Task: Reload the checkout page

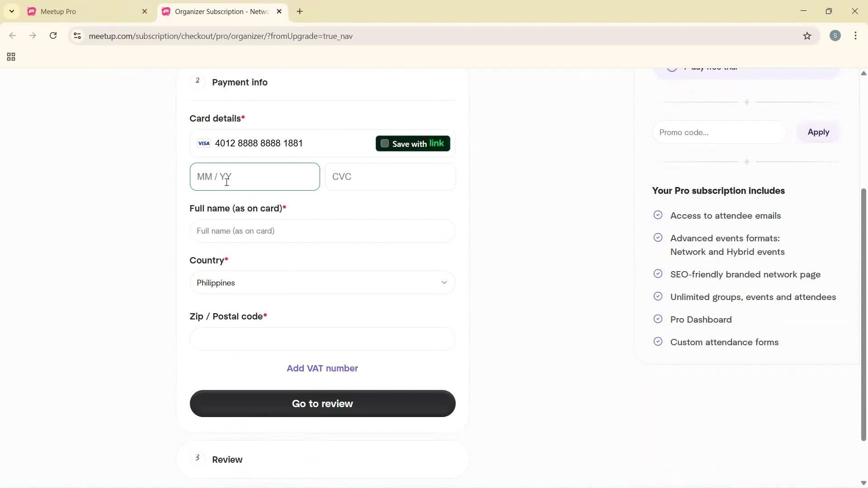Action: (53, 36)
